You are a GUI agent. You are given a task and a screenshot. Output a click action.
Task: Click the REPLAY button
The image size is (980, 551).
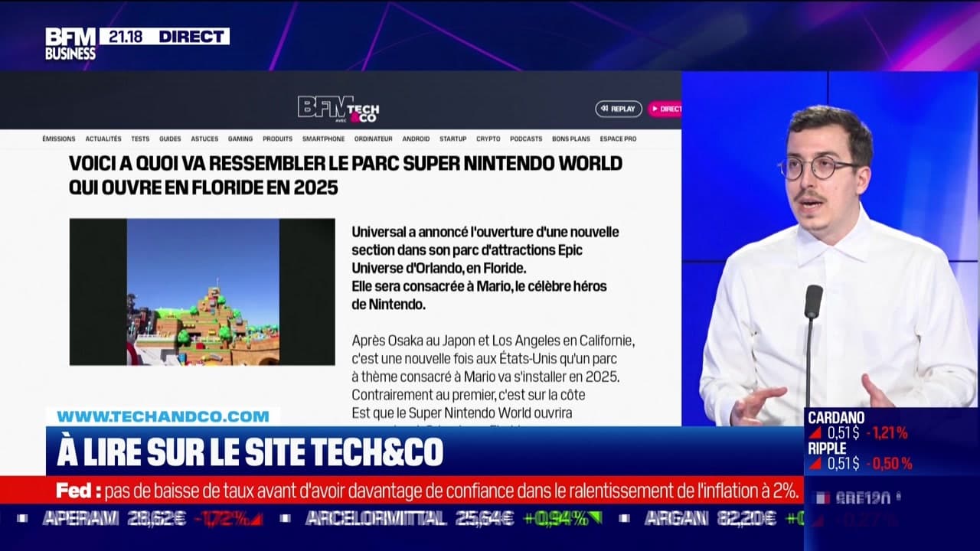point(619,109)
